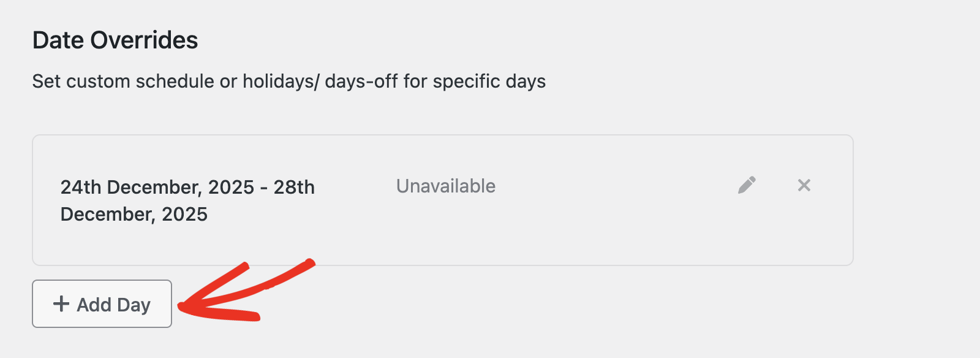Click the plus icon inside Add Day
Image resolution: width=980 pixels, height=358 pixels.
tap(61, 303)
